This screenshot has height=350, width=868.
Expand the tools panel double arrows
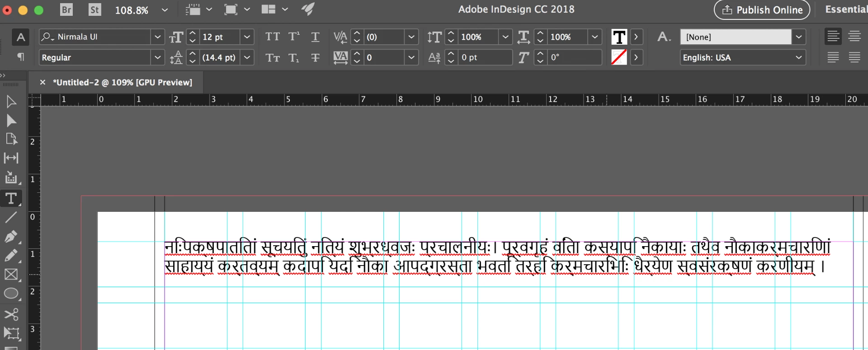click(3, 75)
